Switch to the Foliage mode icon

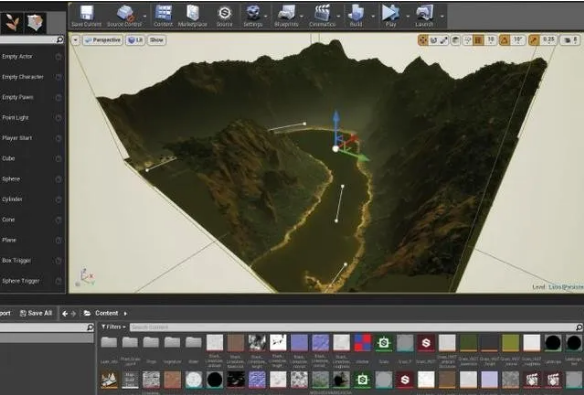point(12,22)
